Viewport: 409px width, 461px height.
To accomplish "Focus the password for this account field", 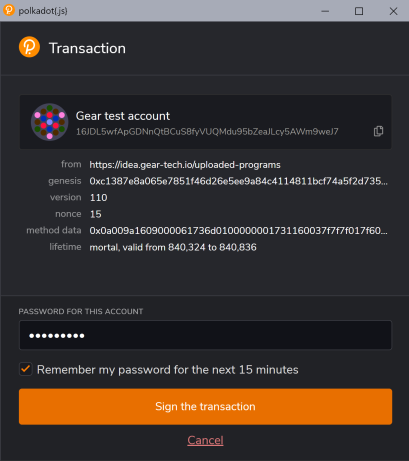I will coord(205,335).
